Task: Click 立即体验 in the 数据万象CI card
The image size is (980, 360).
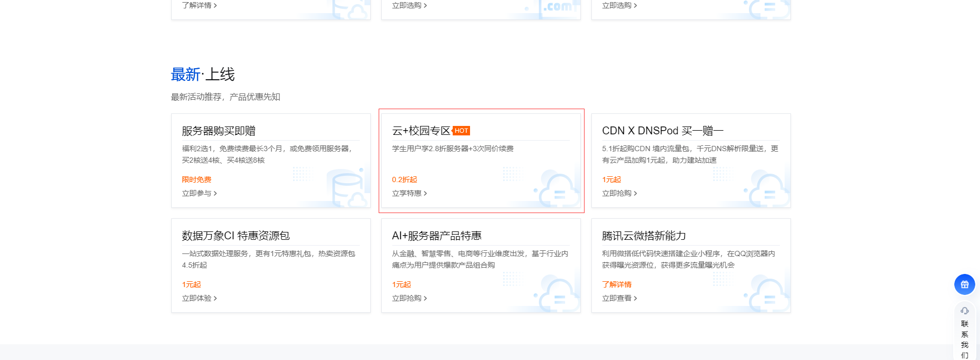Action: pos(200,298)
